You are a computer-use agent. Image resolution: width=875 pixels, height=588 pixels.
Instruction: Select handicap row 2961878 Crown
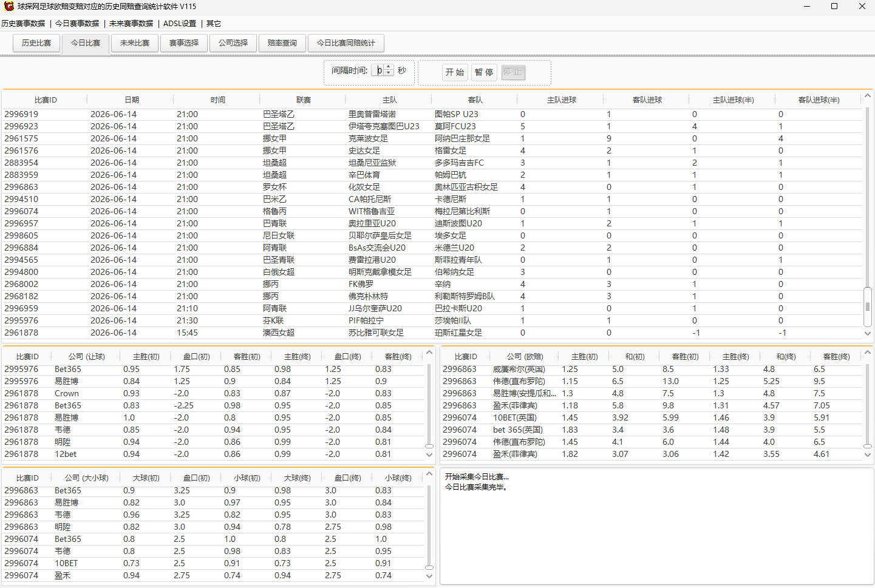pyautogui.click(x=213, y=393)
